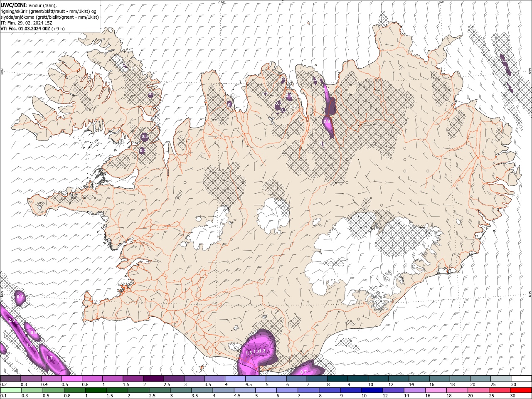Click the '0.2' label in the upper legend row

[x=3, y=384]
